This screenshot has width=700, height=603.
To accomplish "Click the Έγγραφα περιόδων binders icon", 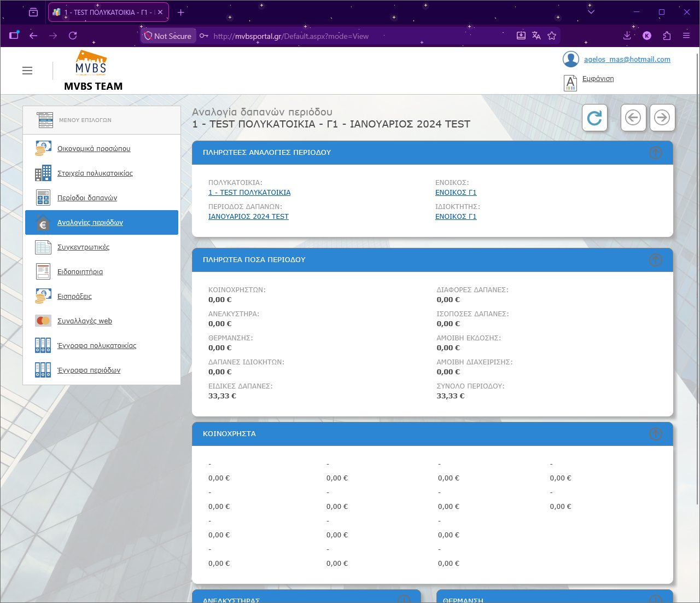I will [x=43, y=370].
